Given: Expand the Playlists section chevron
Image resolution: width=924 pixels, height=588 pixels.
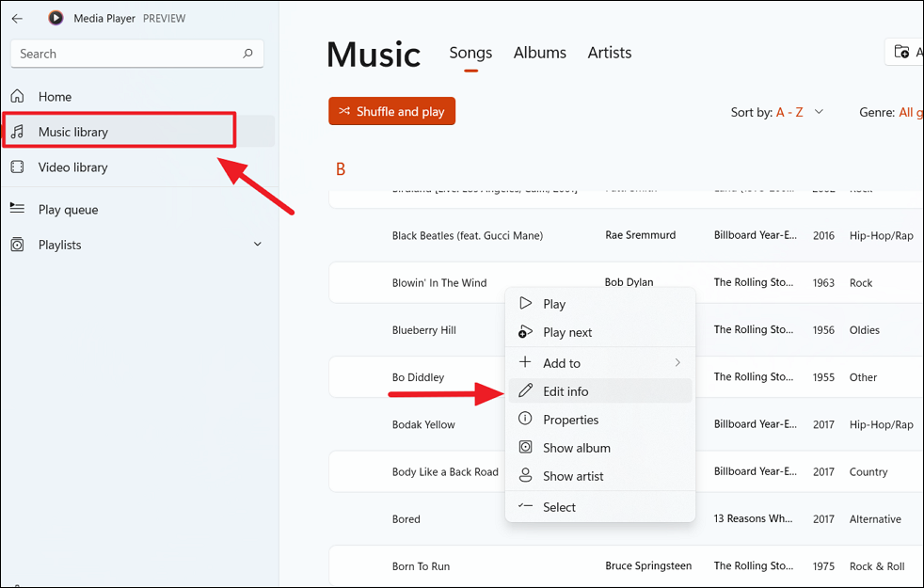Looking at the screenshot, I should (x=258, y=244).
